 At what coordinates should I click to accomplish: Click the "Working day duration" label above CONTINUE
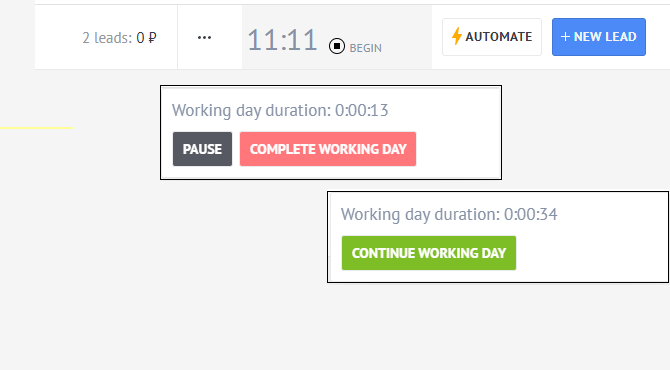[420, 214]
